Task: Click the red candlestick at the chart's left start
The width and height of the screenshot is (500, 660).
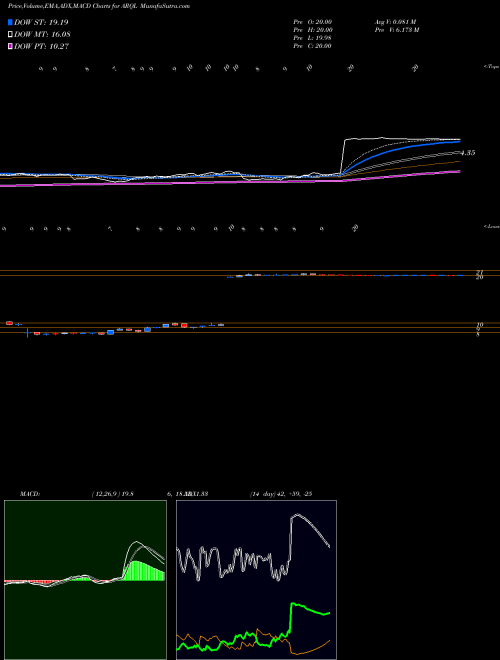Action: pos(9,323)
